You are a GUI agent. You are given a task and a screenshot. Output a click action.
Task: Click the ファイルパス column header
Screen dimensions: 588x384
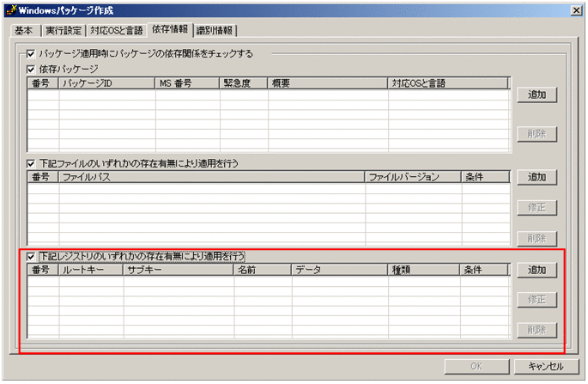click(x=211, y=177)
